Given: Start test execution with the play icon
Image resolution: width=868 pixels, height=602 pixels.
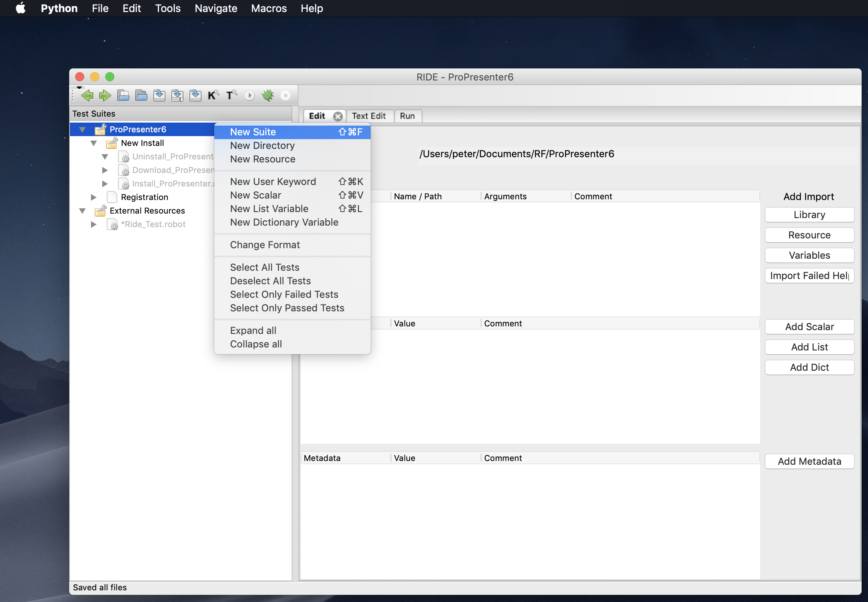Looking at the screenshot, I should (x=249, y=96).
